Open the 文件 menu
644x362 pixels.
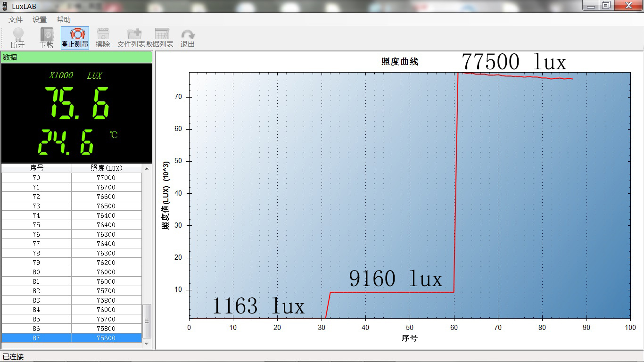[x=16, y=20]
